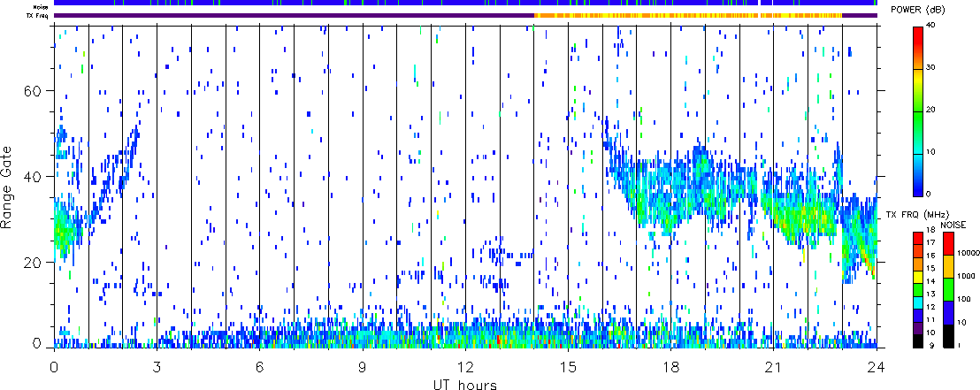Select the 12 tick on UT hours axis
Viewport: 980px width, 390px height.
coord(465,365)
